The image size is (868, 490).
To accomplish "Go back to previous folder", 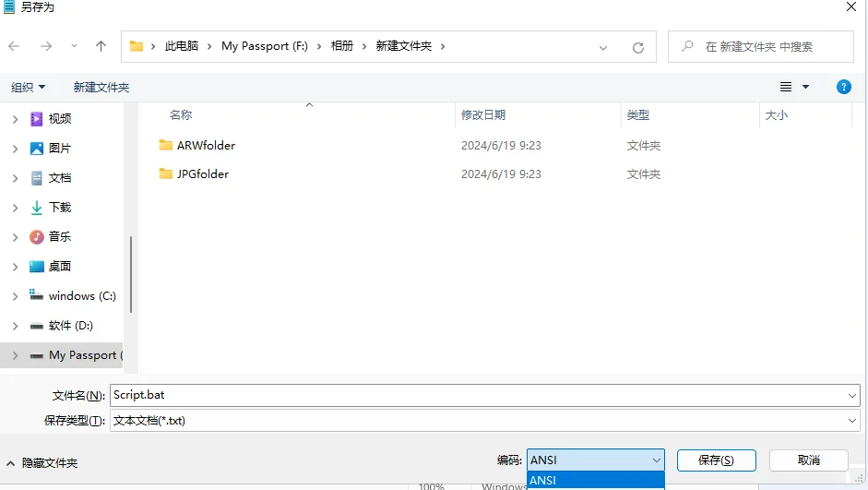I will (14, 46).
